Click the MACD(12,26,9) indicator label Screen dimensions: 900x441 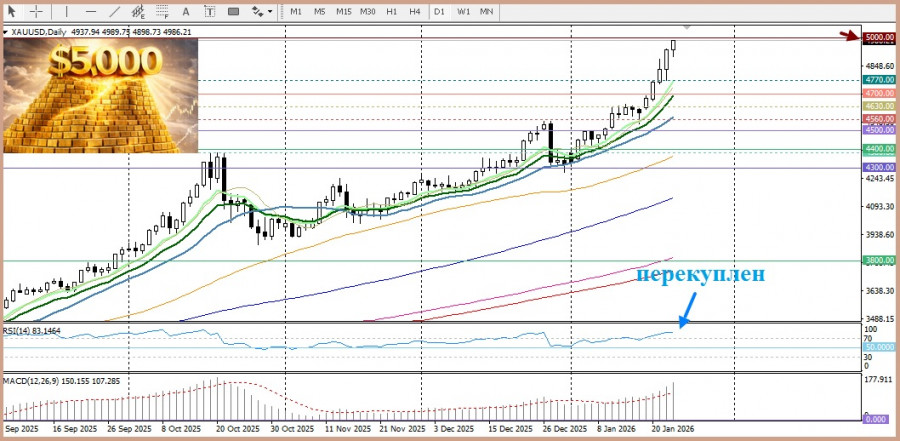click(61, 381)
